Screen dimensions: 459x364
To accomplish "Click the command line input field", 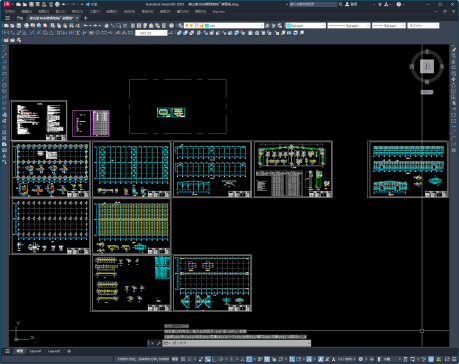I will point(237,343).
